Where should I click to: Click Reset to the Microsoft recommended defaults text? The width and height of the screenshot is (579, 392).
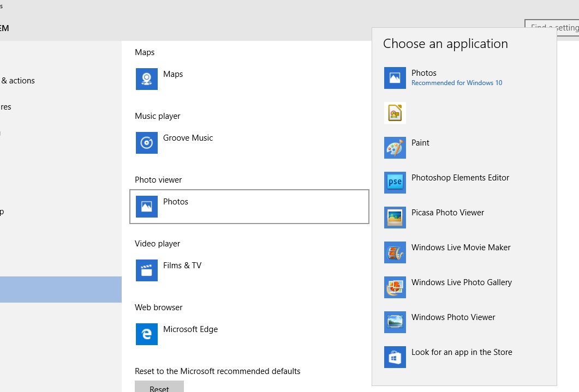218,371
